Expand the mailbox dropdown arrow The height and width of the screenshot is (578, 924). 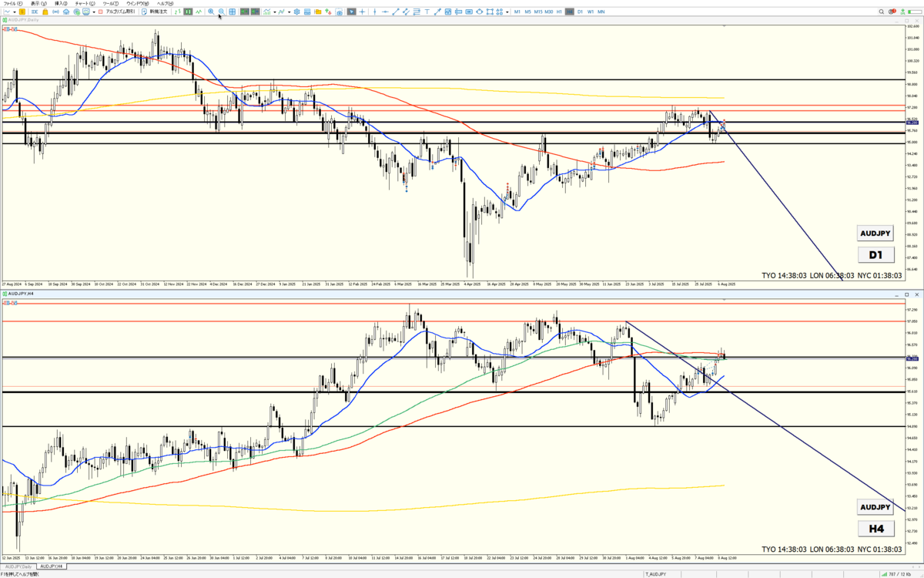pyautogui.click(x=94, y=12)
